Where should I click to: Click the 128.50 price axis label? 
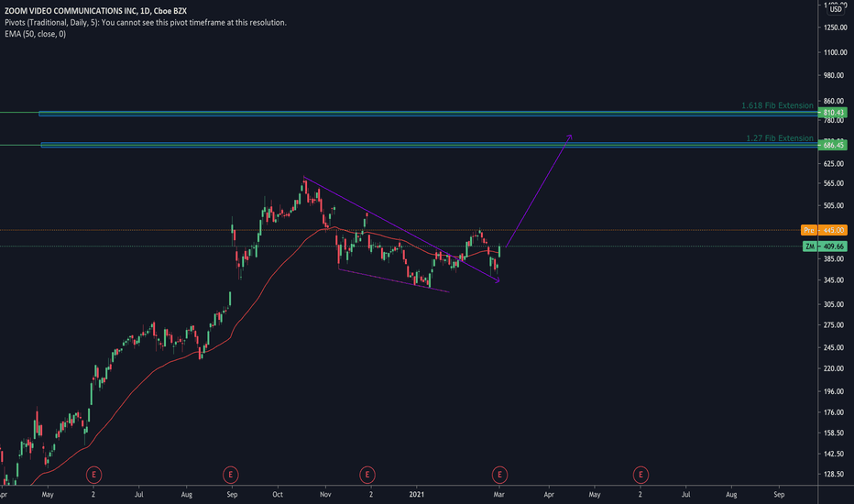click(836, 474)
